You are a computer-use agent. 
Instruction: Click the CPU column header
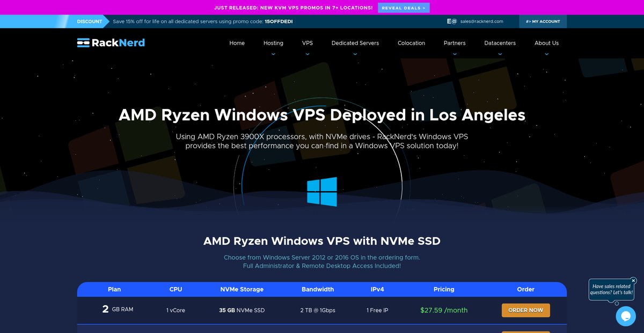pos(175,289)
